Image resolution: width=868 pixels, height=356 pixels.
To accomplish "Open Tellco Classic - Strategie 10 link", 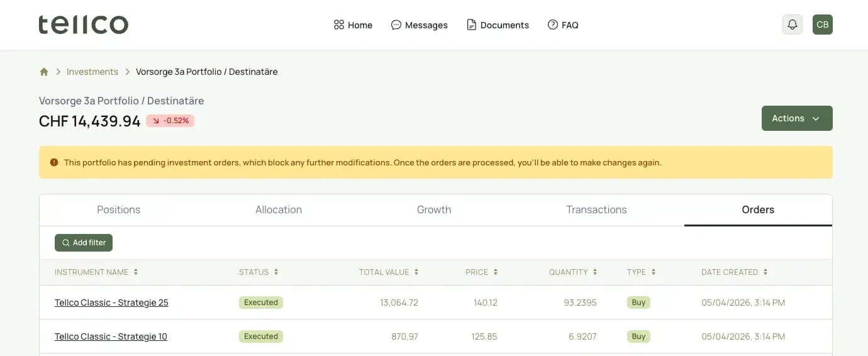I will pos(111,337).
